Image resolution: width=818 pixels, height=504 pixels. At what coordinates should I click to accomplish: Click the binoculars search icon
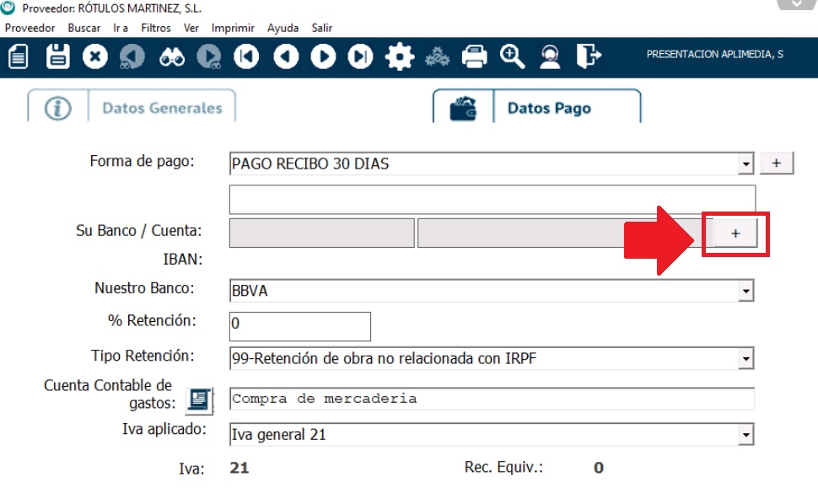tap(172, 56)
